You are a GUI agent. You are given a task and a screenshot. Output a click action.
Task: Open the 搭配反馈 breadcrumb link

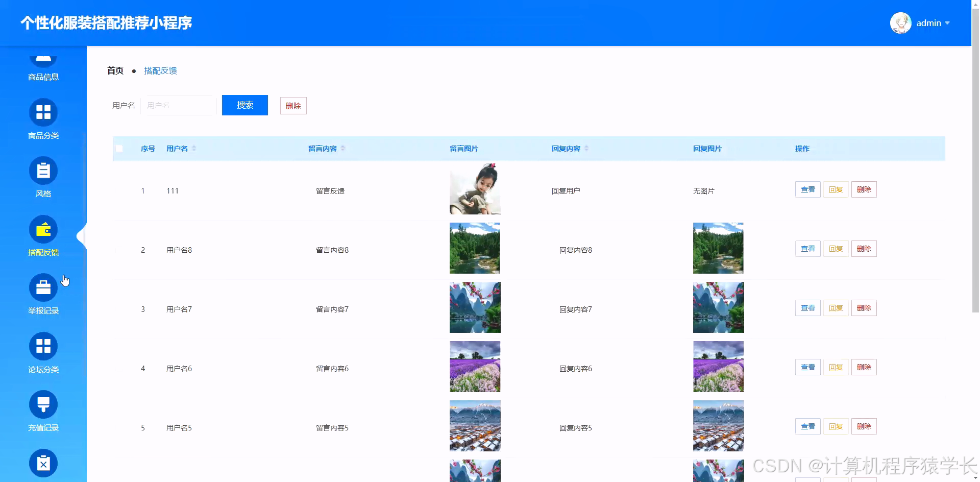[160, 70]
